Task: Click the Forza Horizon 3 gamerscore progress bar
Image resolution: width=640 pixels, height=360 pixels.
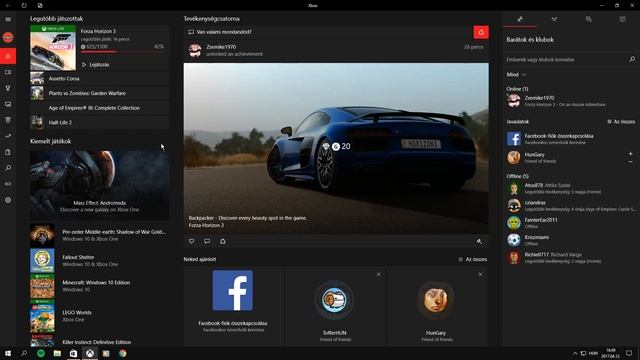Action: tap(122, 51)
